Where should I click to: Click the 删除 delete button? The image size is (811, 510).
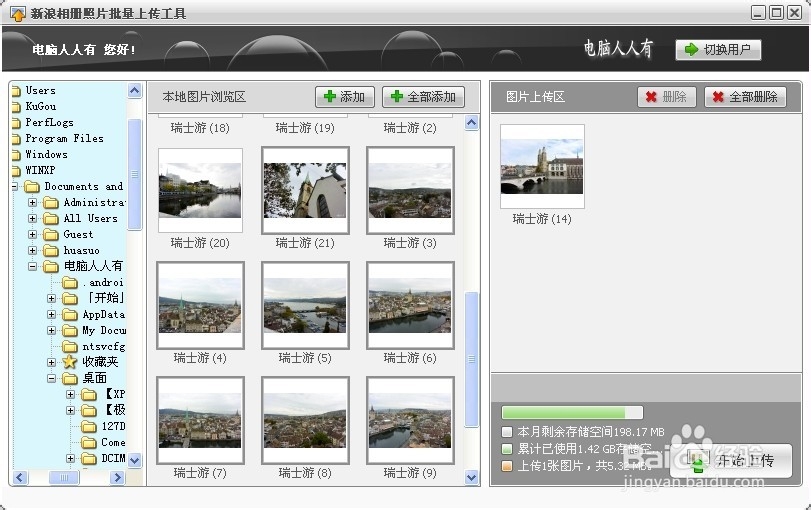tap(667, 97)
